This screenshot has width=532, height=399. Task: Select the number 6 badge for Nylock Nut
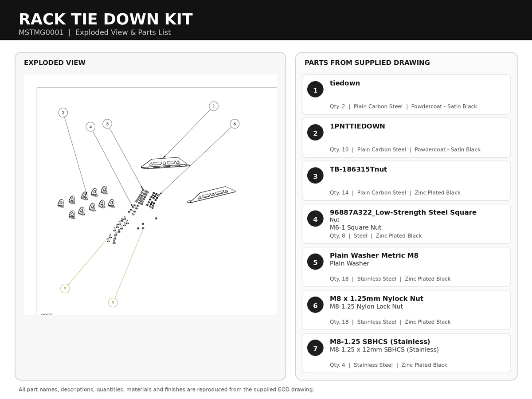[315, 305]
